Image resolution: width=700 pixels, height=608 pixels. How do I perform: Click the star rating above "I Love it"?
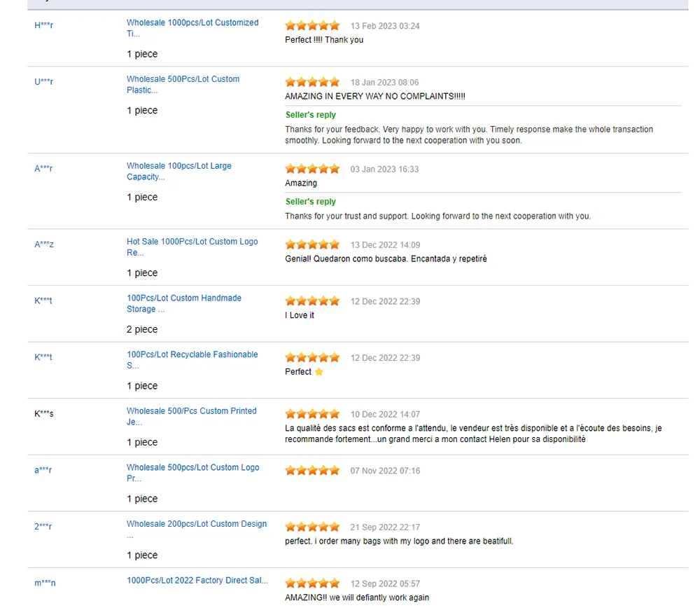pos(312,302)
